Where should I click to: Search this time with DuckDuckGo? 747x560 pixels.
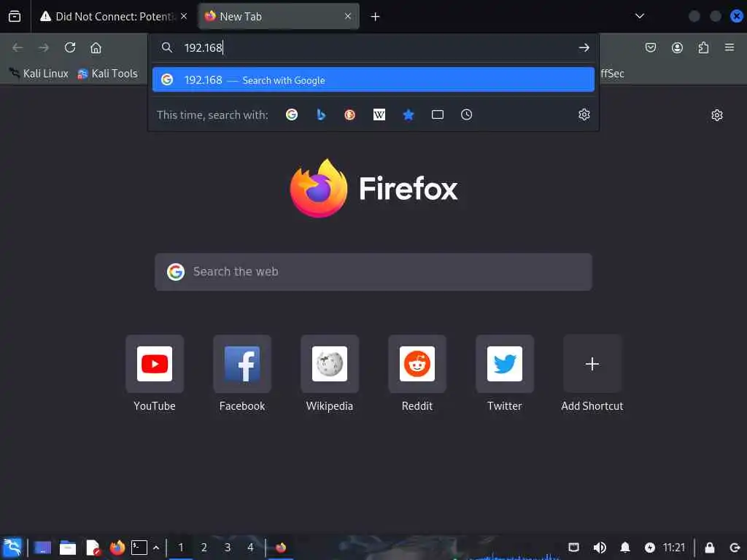tap(349, 114)
